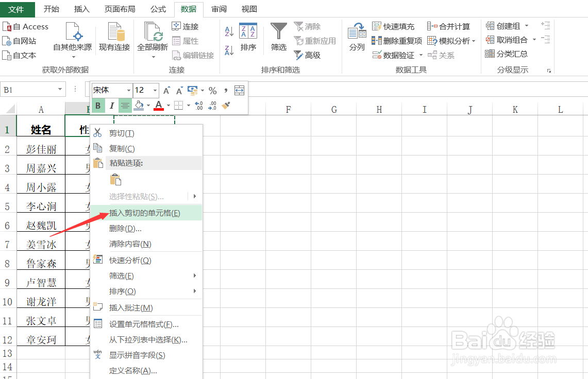Sort ascending with the AZ sort icon
This screenshot has height=379, width=588.
228,32
